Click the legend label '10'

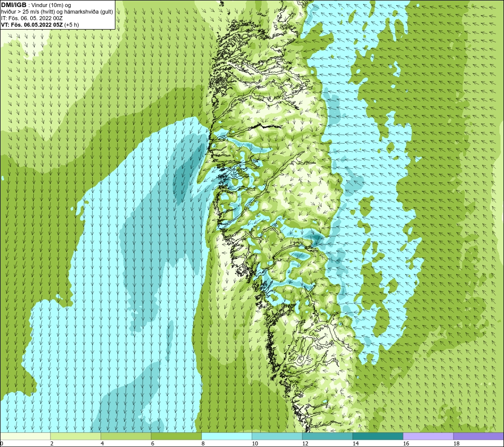pos(255,443)
